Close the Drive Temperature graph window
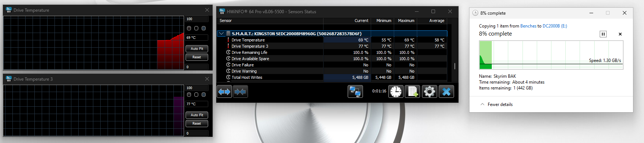Screen dimensions: 644x143 click(207, 10)
